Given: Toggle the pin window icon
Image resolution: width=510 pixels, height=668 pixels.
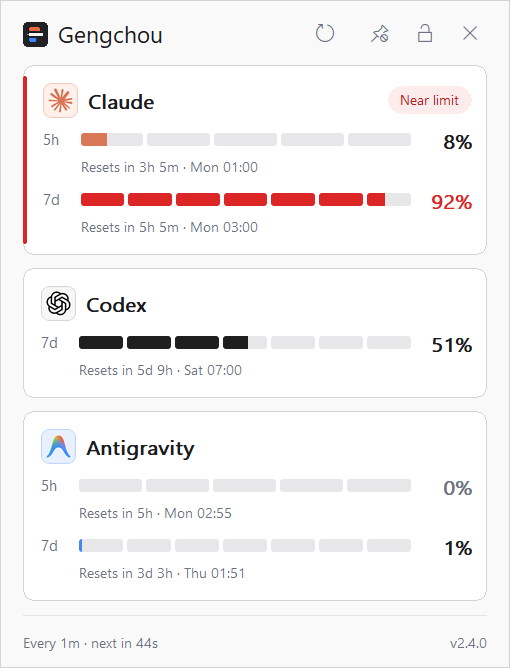Looking at the screenshot, I should tap(379, 34).
